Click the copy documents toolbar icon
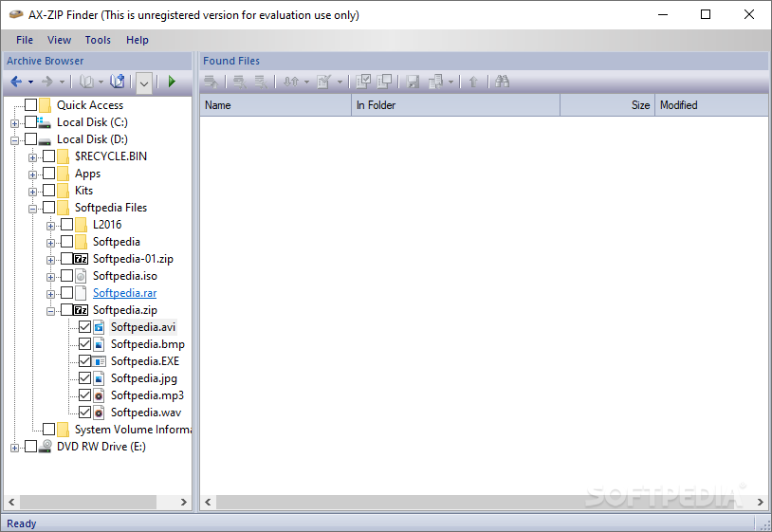Image resolution: width=772 pixels, height=532 pixels. coord(435,82)
